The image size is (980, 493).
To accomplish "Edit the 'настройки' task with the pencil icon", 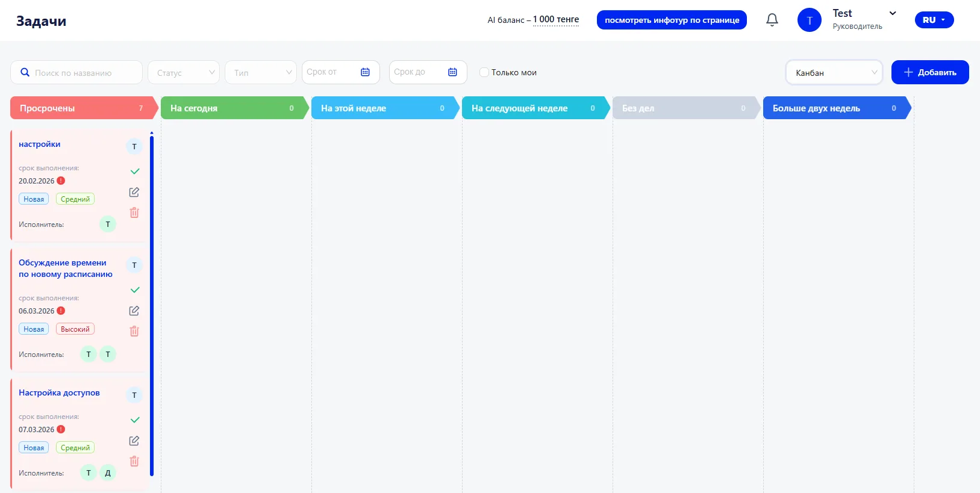I will (x=134, y=192).
